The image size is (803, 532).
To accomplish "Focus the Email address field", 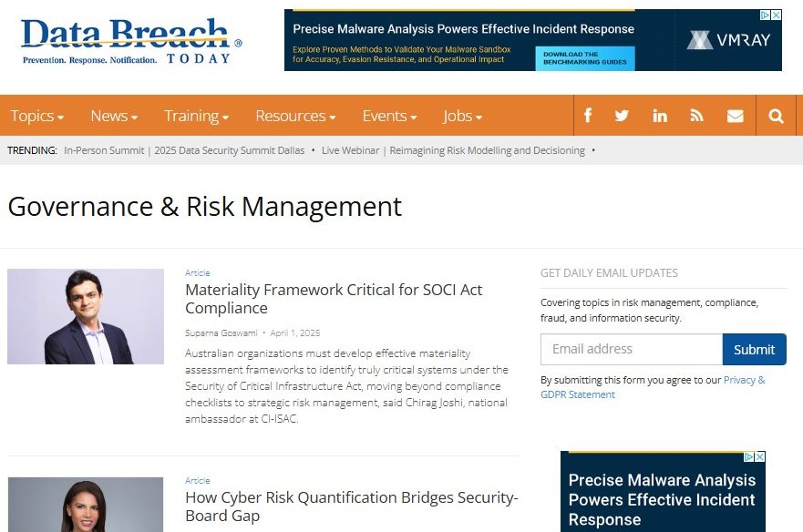I will coord(631,349).
